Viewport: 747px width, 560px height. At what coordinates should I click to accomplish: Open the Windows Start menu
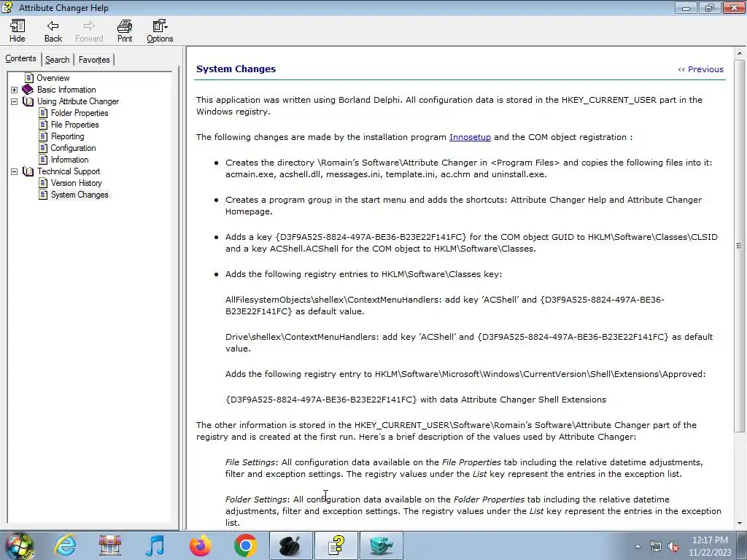coord(19,545)
